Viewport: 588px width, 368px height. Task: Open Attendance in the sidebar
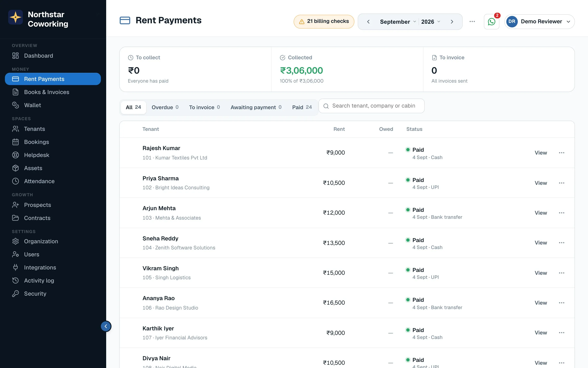(53, 181)
